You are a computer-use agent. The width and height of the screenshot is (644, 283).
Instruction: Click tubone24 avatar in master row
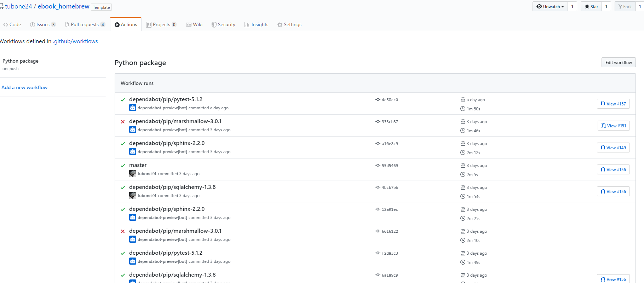pos(133,173)
